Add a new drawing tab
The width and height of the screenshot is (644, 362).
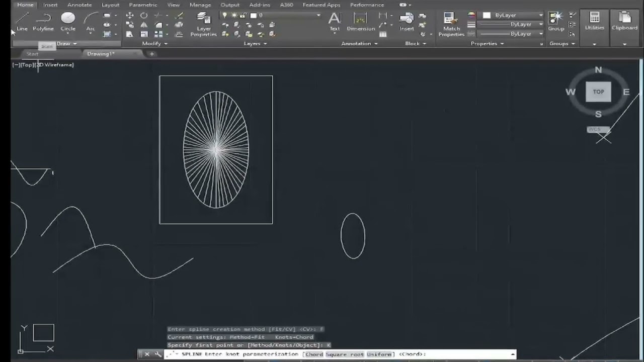(151, 54)
